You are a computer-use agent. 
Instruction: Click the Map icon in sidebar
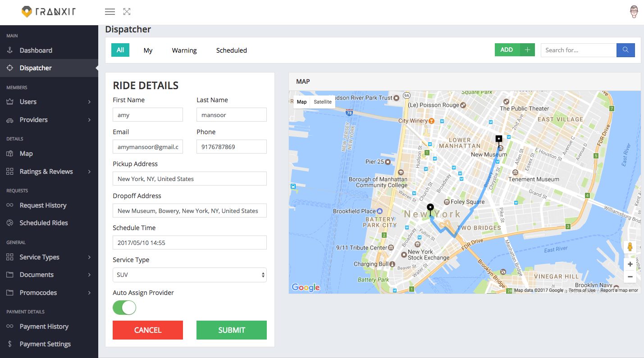pyautogui.click(x=9, y=154)
